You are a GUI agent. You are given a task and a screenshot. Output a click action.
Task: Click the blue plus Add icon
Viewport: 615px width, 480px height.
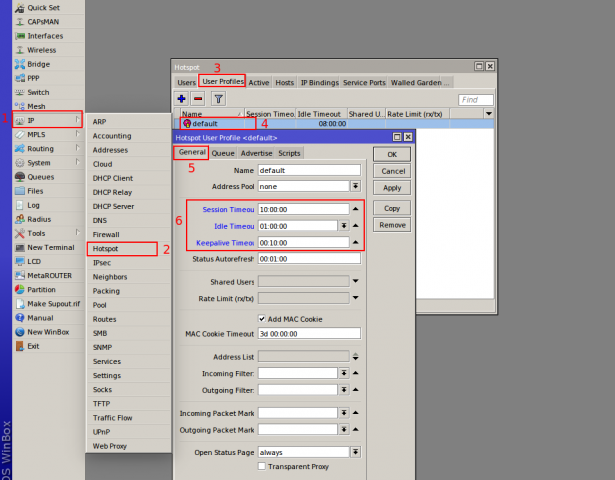182,99
